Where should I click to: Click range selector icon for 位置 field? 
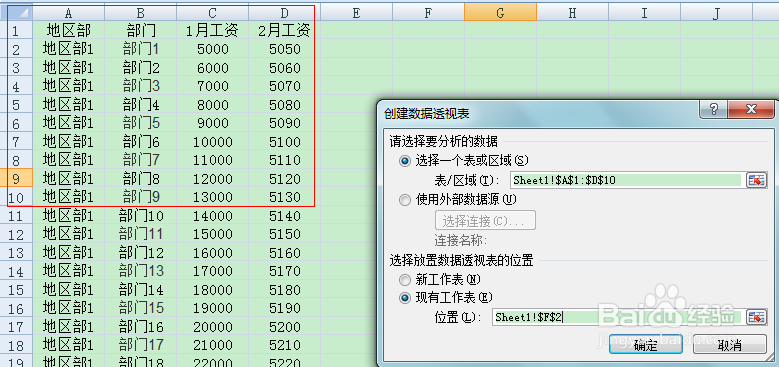[x=756, y=317]
